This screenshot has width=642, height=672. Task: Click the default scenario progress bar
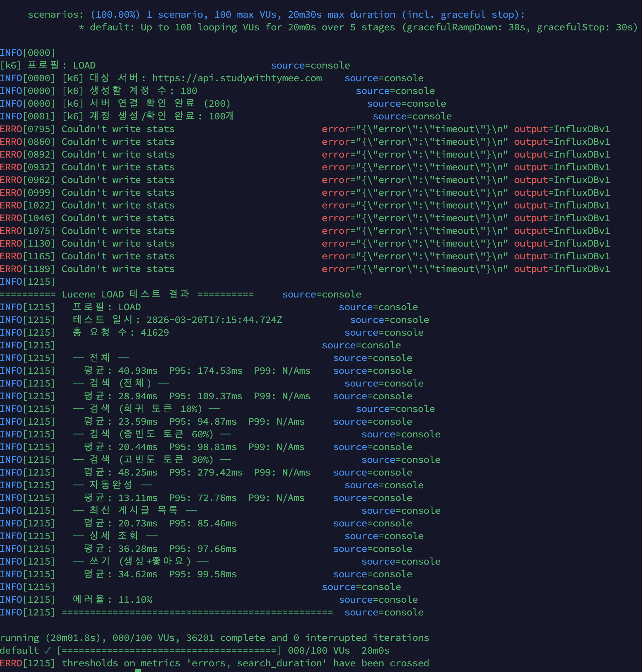[169, 650]
